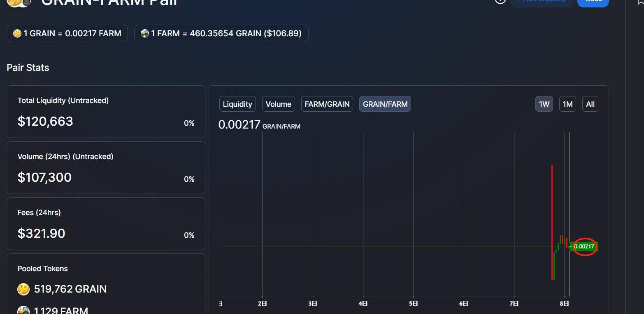The image size is (644, 314).
Task: Click the bookmark icon at far right edge
Action: click(641, 2)
